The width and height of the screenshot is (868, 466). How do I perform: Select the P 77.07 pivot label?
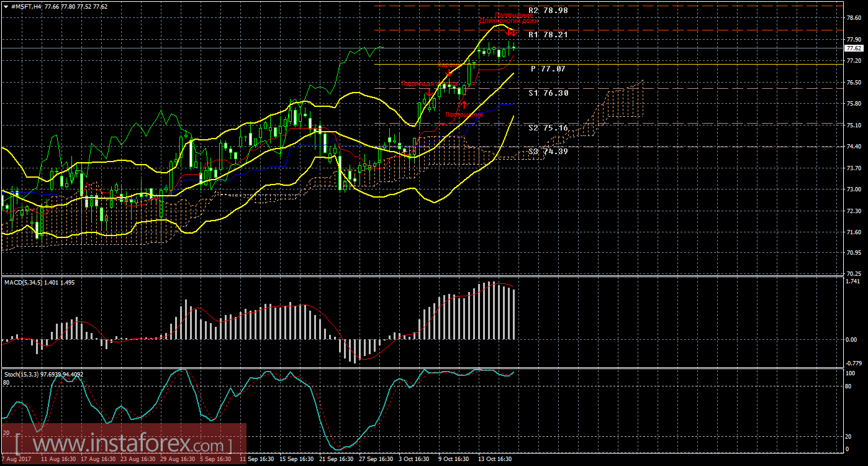548,69
